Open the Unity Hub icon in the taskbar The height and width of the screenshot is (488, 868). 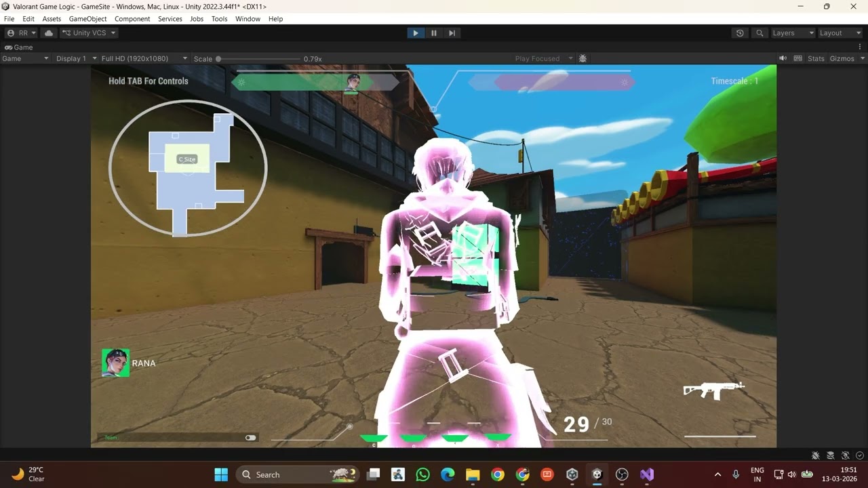click(x=572, y=474)
